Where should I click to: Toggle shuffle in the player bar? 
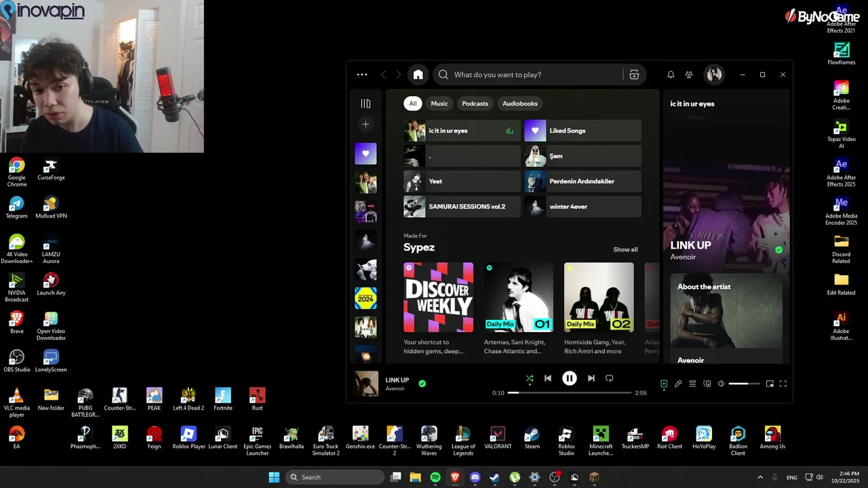[529, 379]
